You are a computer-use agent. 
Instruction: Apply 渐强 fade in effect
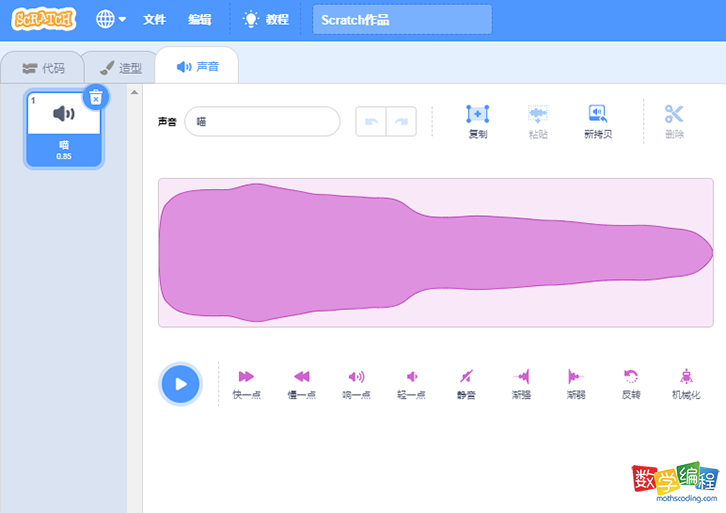[x=521, y=385]
